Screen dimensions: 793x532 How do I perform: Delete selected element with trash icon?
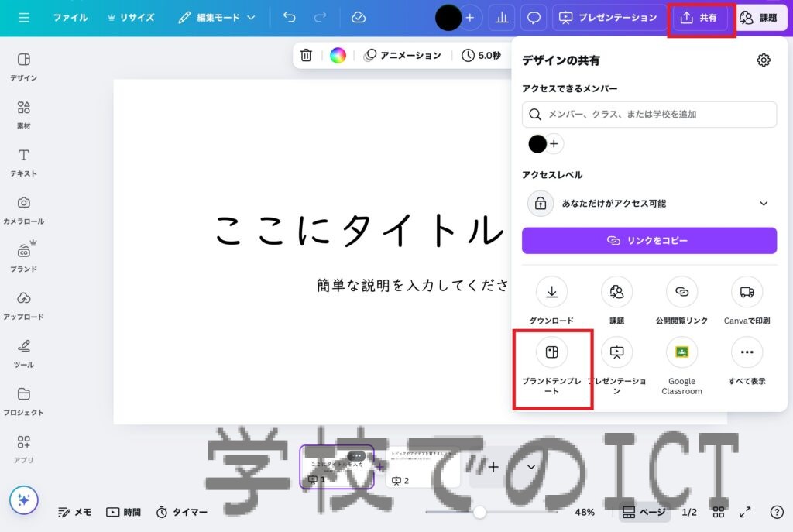[x=307, y=55]
